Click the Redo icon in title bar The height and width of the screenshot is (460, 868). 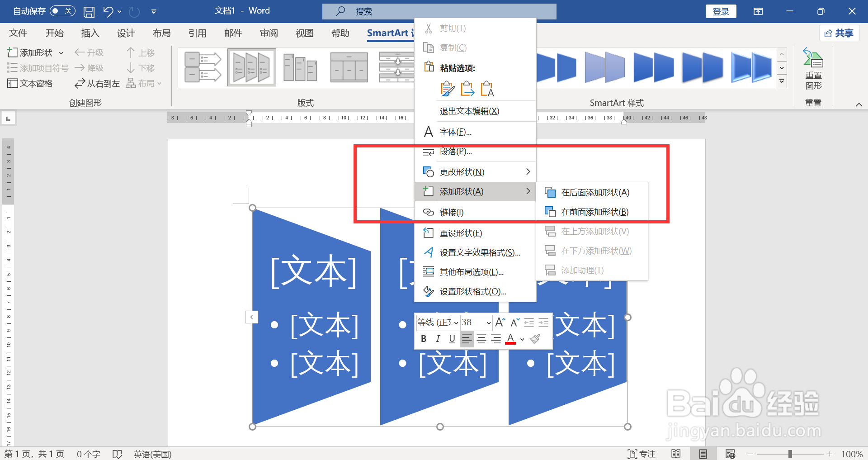click(x=134, y=11)
